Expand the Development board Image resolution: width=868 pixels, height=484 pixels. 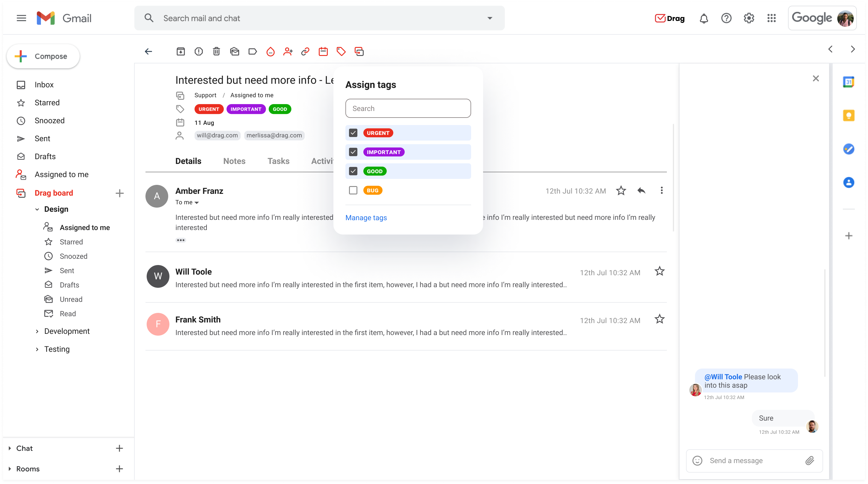(37, 331)
